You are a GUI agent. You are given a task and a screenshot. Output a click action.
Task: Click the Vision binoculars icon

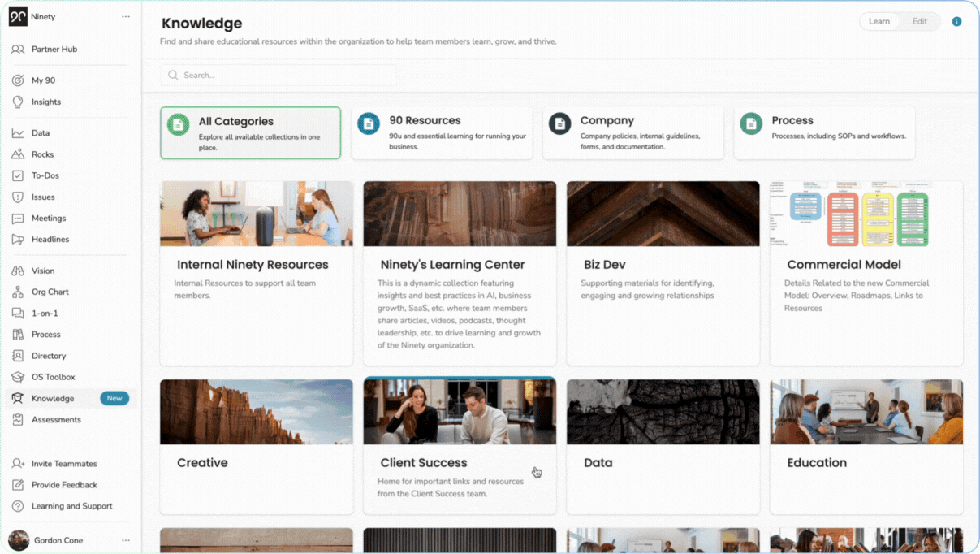click(x=18, y=271)
